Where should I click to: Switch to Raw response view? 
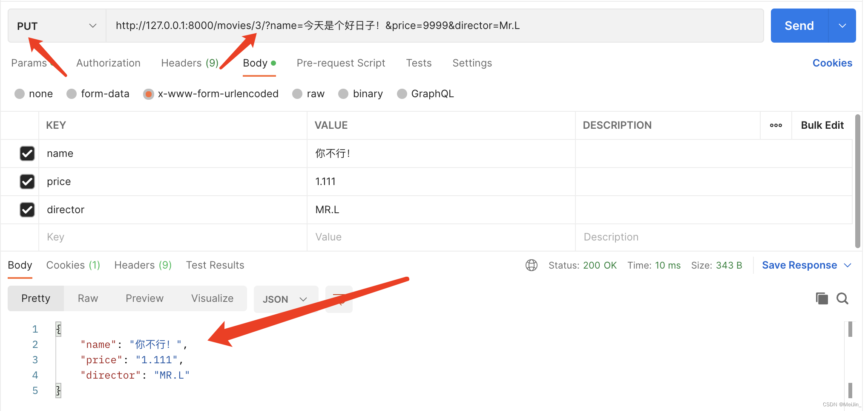(x=88, y=298)
